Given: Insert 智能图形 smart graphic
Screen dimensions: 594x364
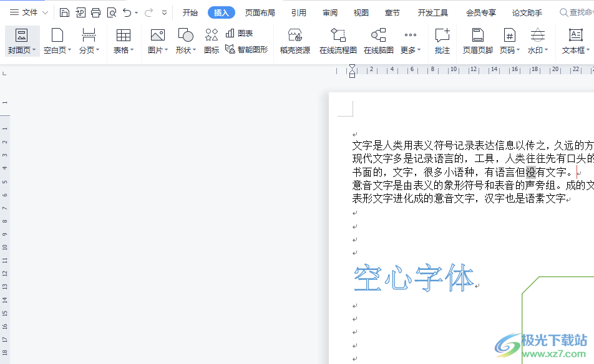Looking at the screenshot, I should (246, 49).
